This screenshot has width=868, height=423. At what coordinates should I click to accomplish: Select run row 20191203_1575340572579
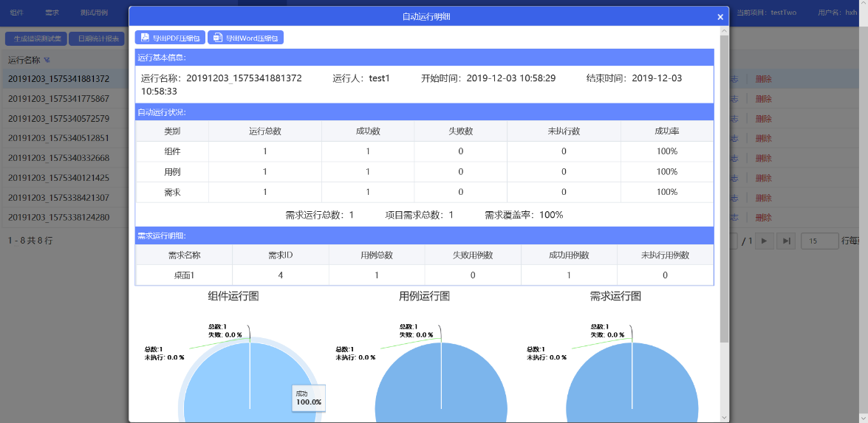click(59, 118)
